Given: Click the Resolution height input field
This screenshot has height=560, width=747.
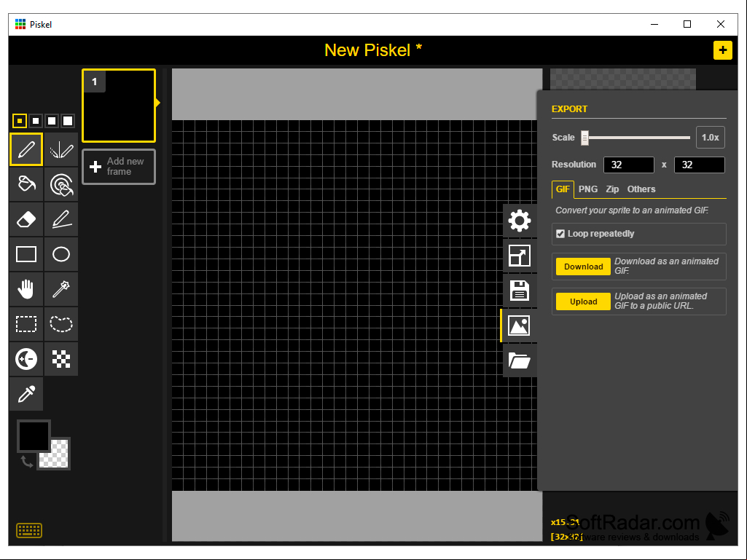Looking at the screenshot, I should (700, 165).
